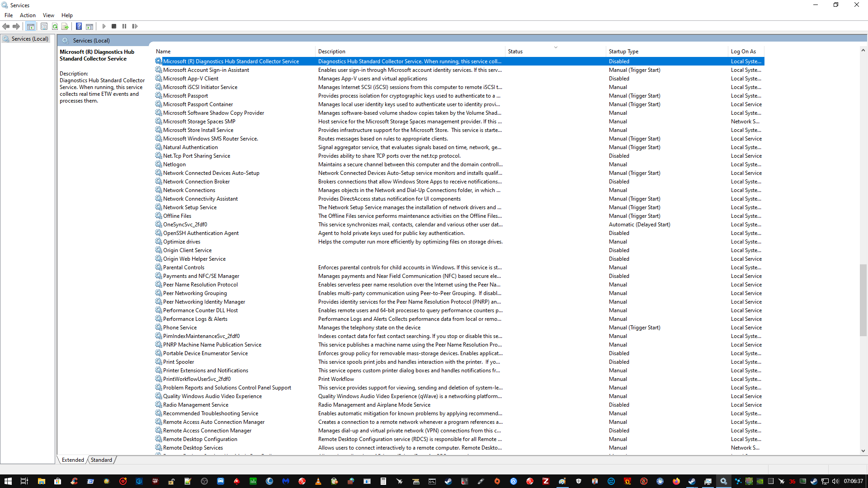Click the blue Help toolbar icon
Viewport: 868px width, 488px height.
[79, 26]
